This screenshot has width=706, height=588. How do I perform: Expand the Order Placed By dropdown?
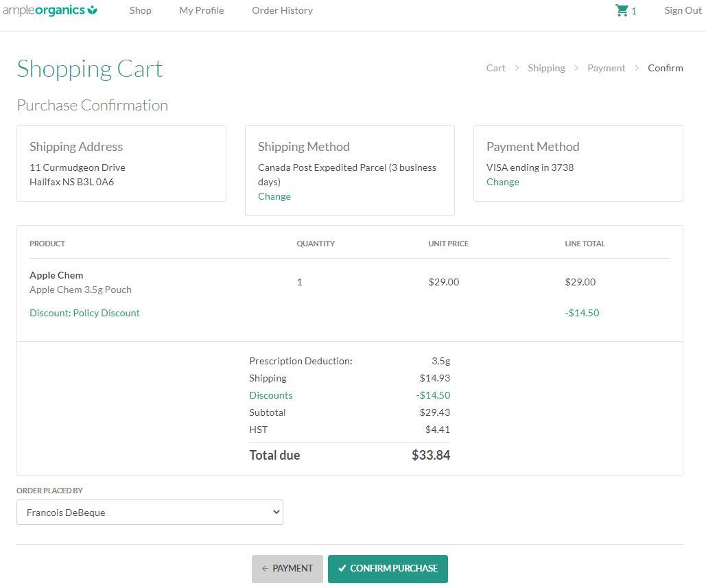click(x=150, y=513)
